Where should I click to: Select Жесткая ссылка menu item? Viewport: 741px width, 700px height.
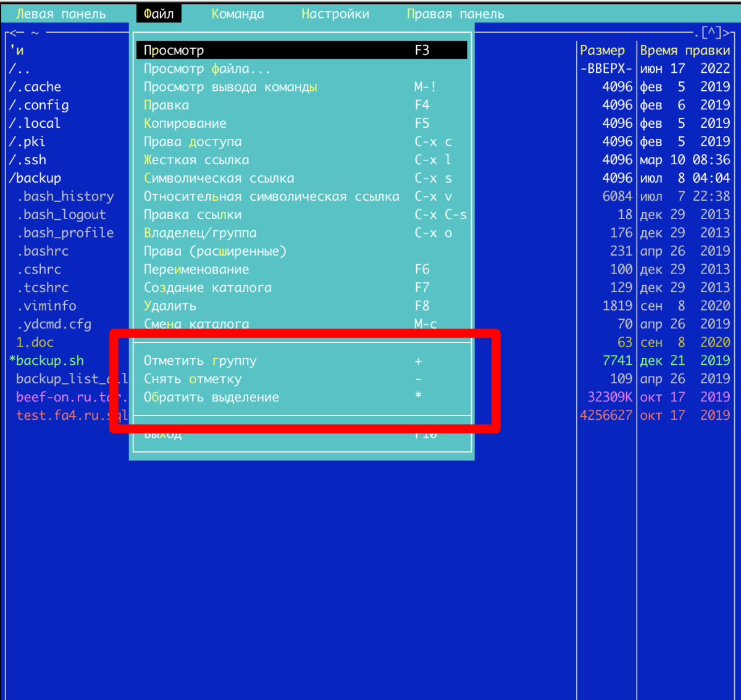click(301, 160)
